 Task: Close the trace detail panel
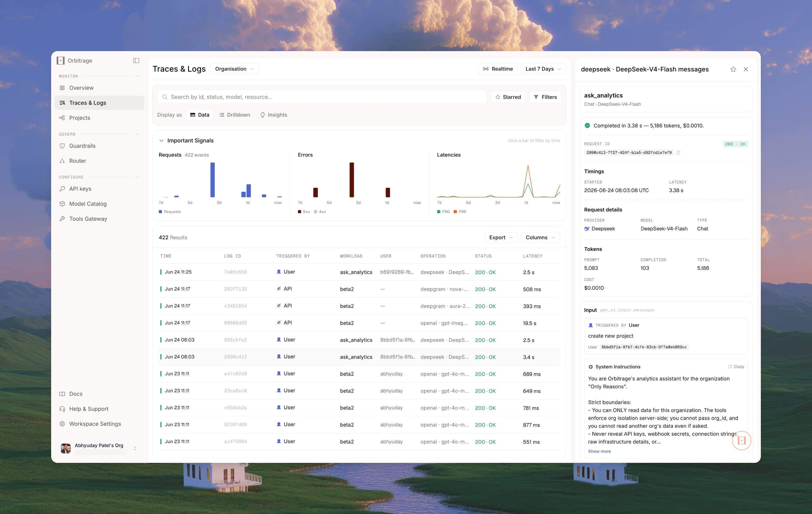(746, 70)
